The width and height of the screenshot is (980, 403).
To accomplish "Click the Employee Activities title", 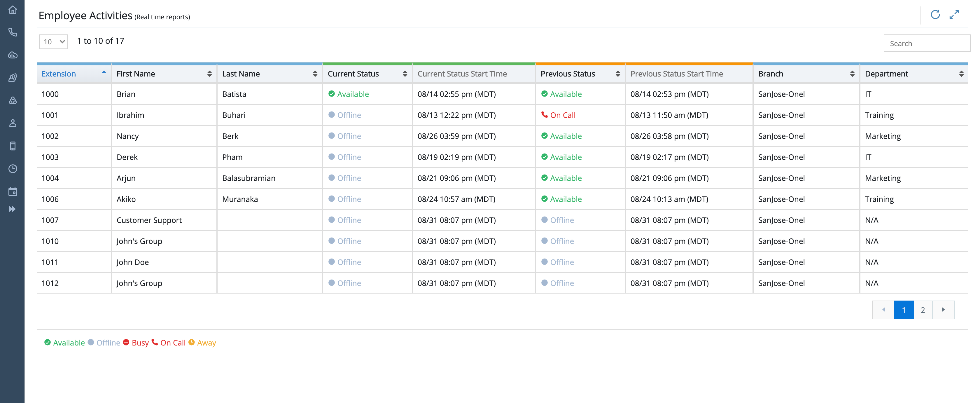I will tap(85, 15).
